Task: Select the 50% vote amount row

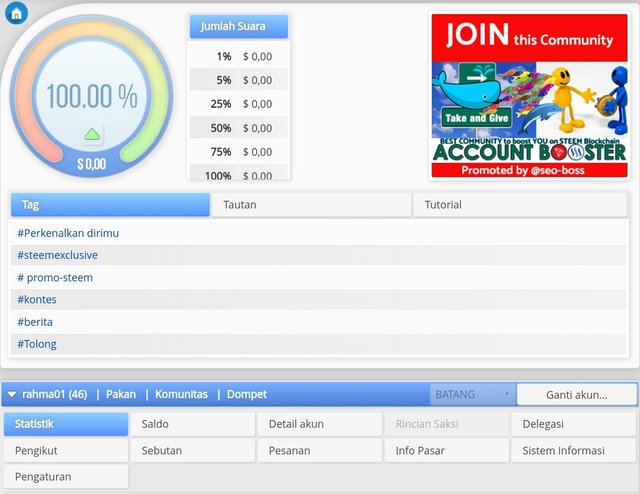Action: [x=239, y=128]
